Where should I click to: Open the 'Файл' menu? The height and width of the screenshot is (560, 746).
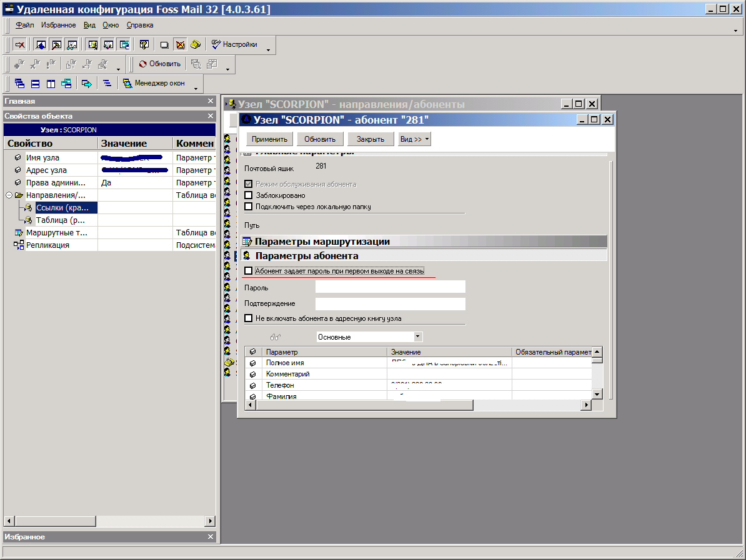(x=25, y=25)
